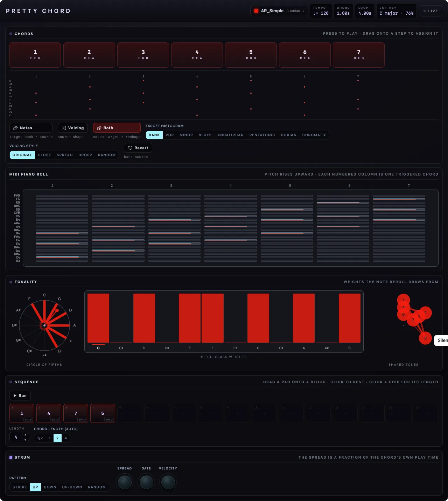Select the PENTATONIC target histogram tab
Image resolution: width=448 pixels, height=501 pixels.
(262, 135)
